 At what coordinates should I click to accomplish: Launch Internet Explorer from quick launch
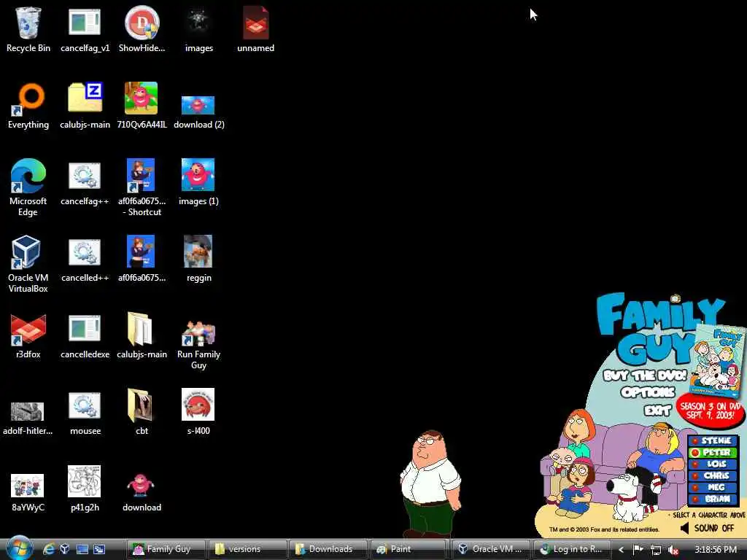[49, 549]
